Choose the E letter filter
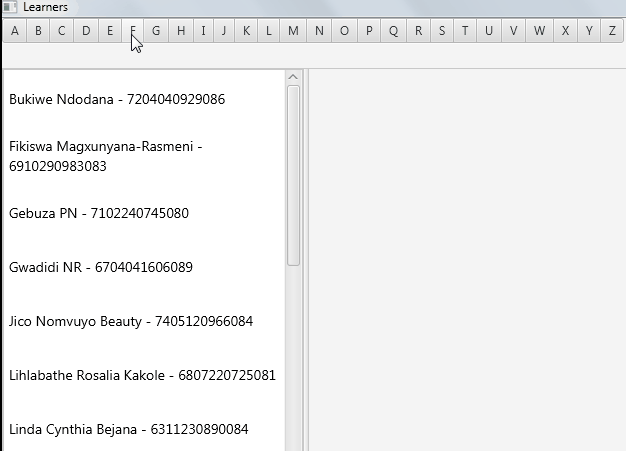The width and height of the screenshot is (626, 451). (x=110, y=31)
